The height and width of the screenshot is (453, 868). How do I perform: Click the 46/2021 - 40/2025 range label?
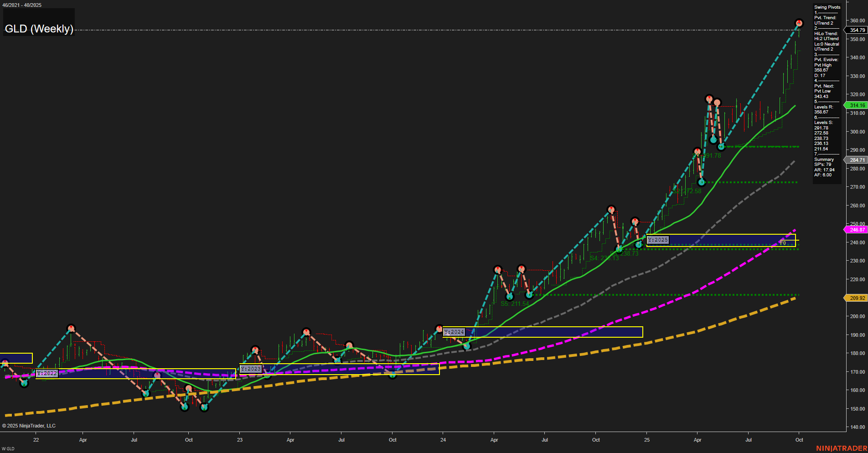(x=22, y=5)
